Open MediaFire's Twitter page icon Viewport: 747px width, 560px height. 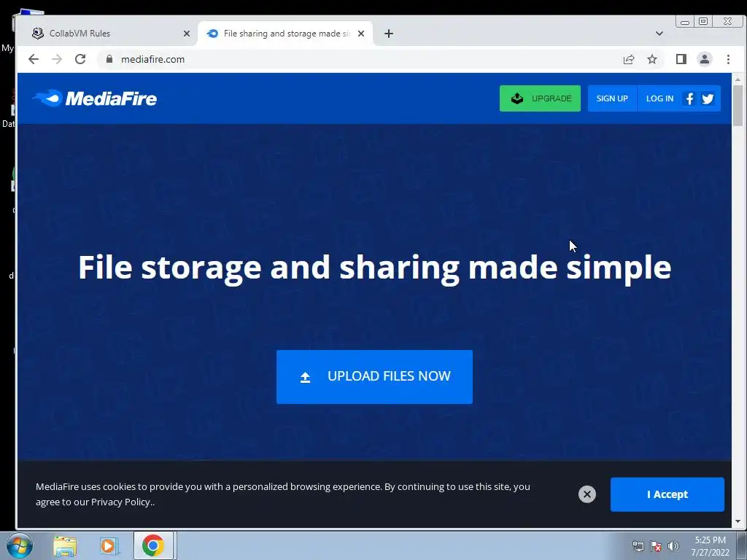point(708,98)
